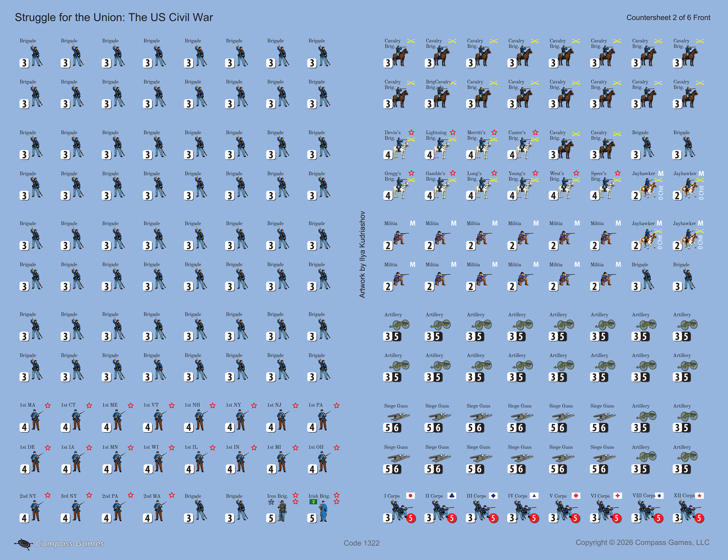Click Young's Brig. cavalry counter
The image size is (728, 560).
pyautogui.click(x=523, y=186)
